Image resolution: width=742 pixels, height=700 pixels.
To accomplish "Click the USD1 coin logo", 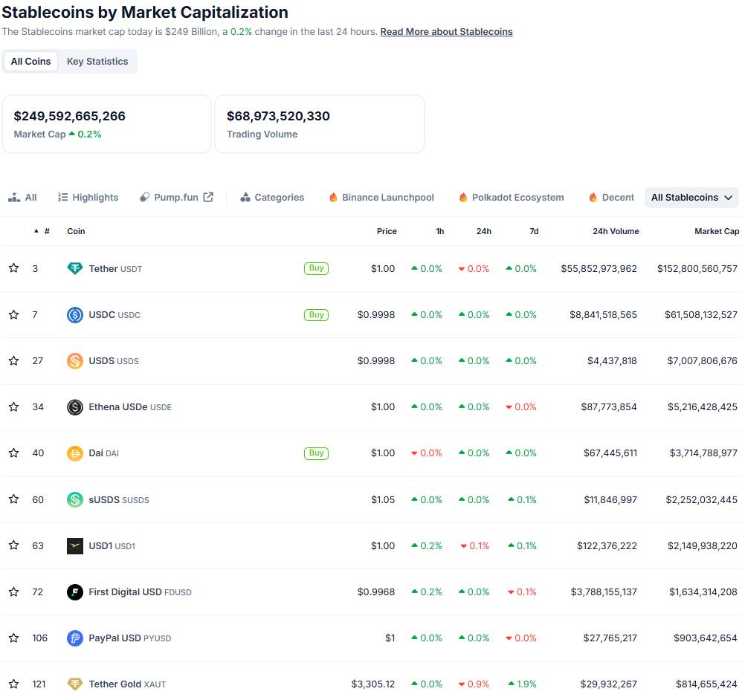I will tap(75, 545).
